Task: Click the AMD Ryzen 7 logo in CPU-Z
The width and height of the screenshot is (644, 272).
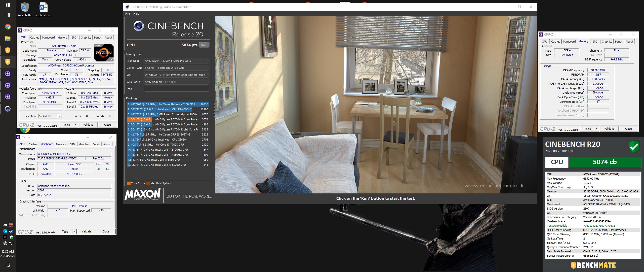Action: pyautogui.click(x=104, y=52)
